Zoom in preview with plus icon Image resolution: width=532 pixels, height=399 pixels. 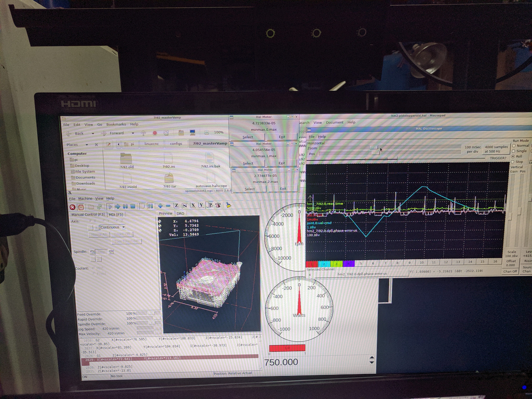[160, 206]
